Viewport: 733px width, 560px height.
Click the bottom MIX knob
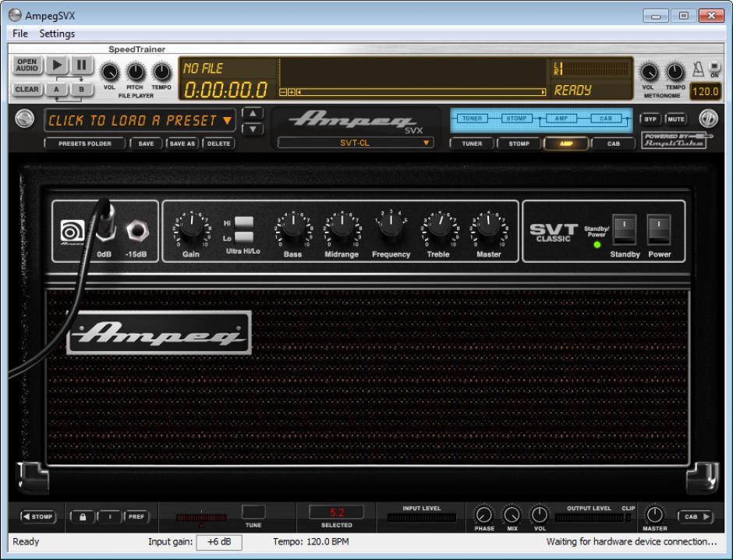pyautogui.click(x=512, y=515)
